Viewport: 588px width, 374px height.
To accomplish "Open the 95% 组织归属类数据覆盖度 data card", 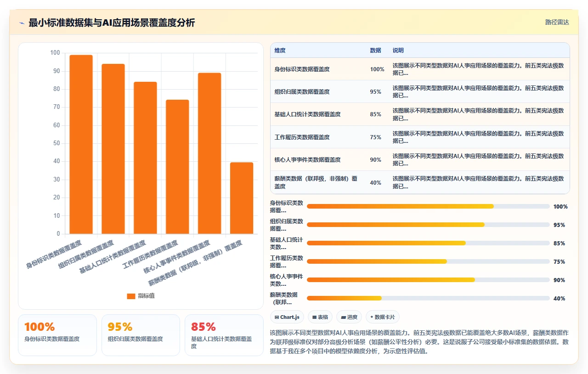I will click(141, 335).
